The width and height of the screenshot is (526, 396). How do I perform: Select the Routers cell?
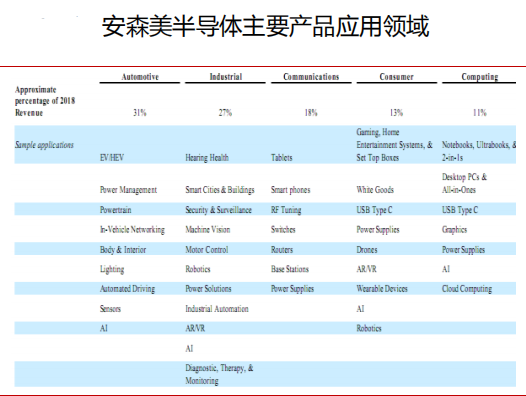coord(282,250)
